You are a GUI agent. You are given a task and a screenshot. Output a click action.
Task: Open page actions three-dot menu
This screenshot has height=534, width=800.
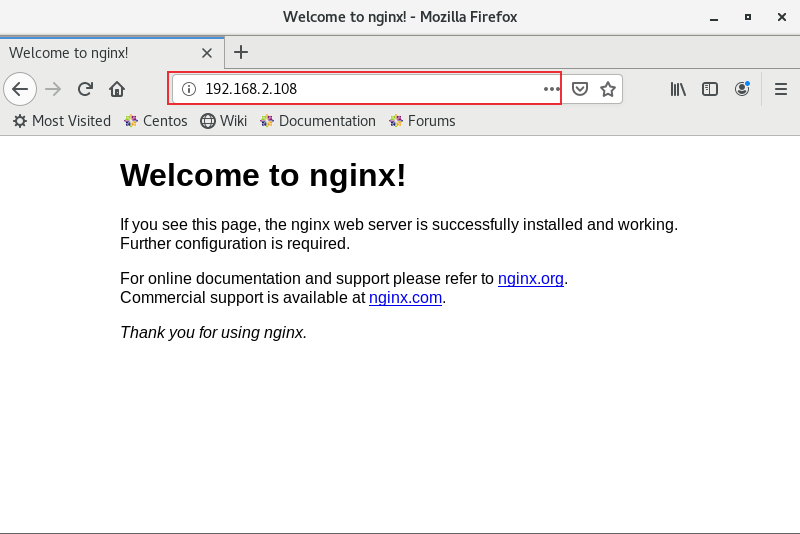click(551, 89)
